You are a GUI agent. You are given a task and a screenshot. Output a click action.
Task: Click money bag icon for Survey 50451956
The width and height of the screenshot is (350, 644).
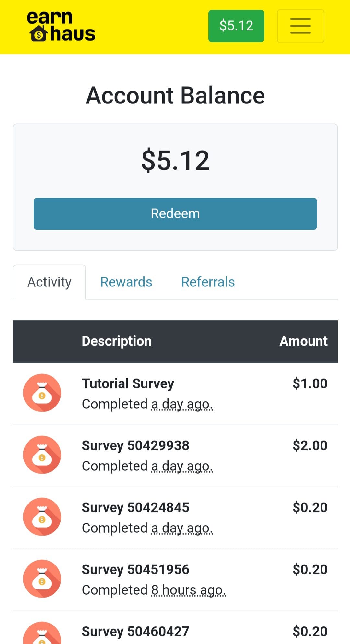[x=42, y=579]
